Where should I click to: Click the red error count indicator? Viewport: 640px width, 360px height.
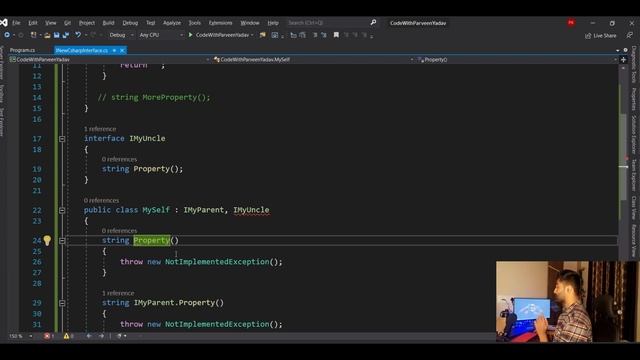coord(49,336)
